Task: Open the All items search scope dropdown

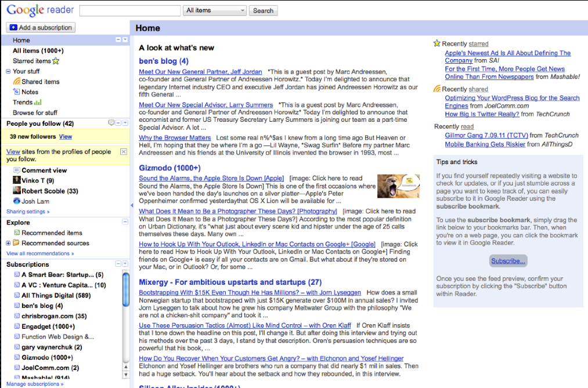Action: pyautogui.click(x=215, y=10)
